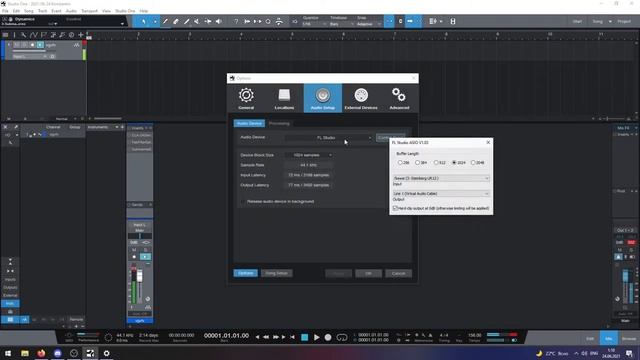Click the Play transport button
The width and height of the screenshot is (640, 360).
click(316, 337)
